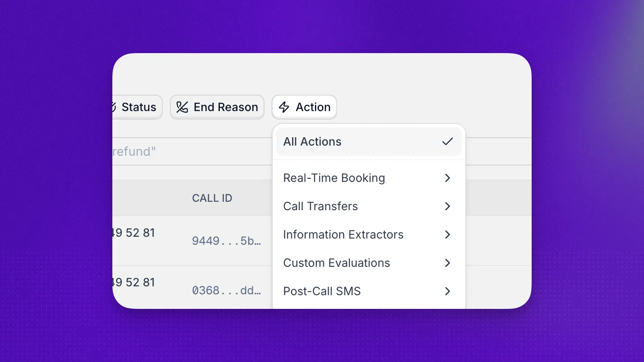This screenshot has width=644, height=362.
Task: Click the lightning bolt icon on Action
Action: [x=284, y=107]
